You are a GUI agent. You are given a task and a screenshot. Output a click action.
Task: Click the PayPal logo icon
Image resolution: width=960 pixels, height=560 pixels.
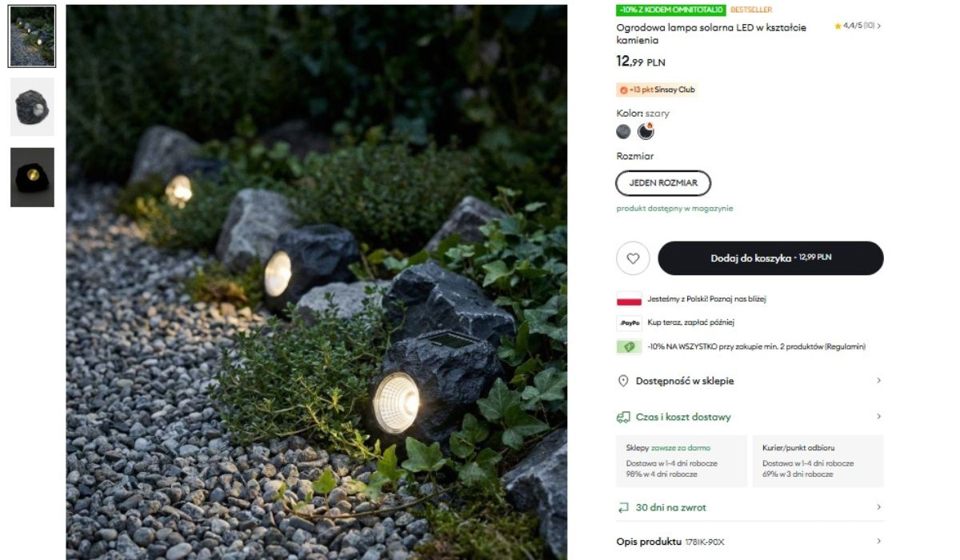[629, 322]
